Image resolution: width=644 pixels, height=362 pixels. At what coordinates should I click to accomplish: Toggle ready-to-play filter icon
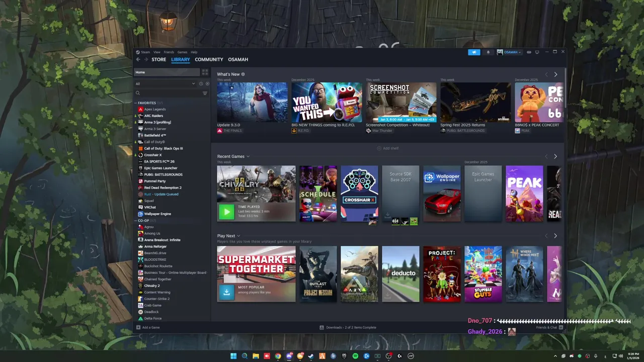[x=207, y=83]
